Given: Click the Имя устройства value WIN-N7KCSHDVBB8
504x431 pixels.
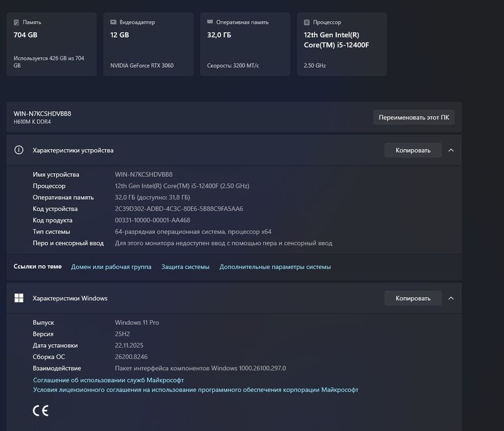Looking at the screenshot, I should [144, 174].
